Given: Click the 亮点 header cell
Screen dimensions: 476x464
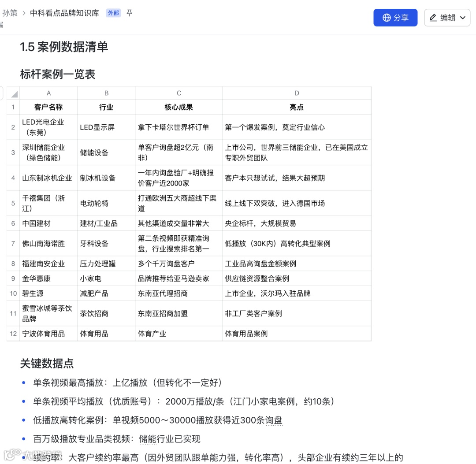Looking at the screenshot, I should coord(297,107).
